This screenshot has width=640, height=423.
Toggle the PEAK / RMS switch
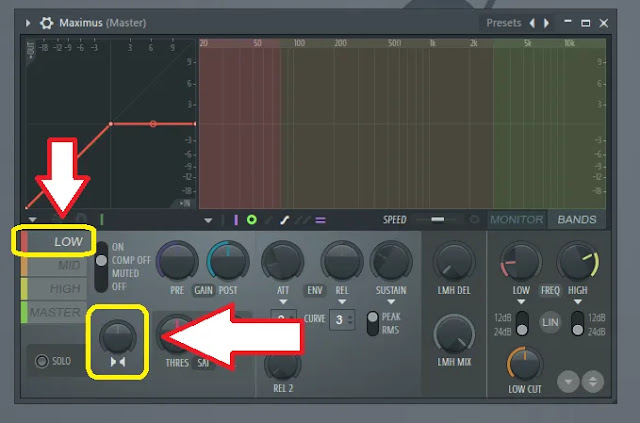(x=372, y=323)
